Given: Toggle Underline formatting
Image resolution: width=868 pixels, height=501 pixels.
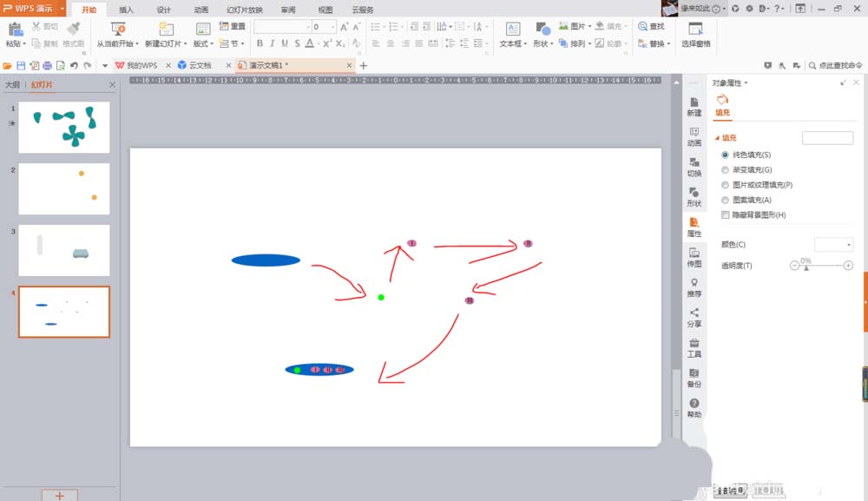Looking at the screenshot, I should coord(285,43).
